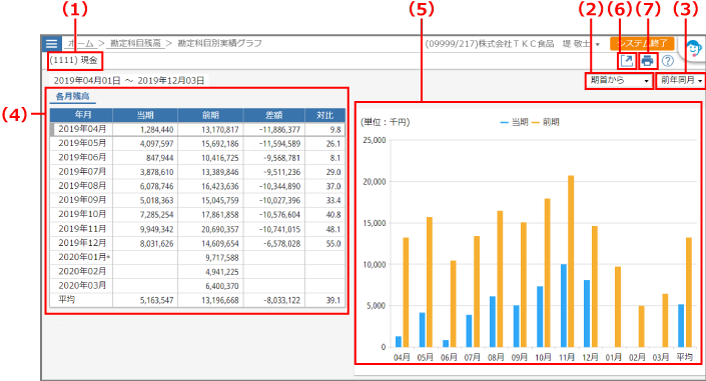Select the 各月残高 tab
This screenshot has width=706, height=381.
(72, 96)
